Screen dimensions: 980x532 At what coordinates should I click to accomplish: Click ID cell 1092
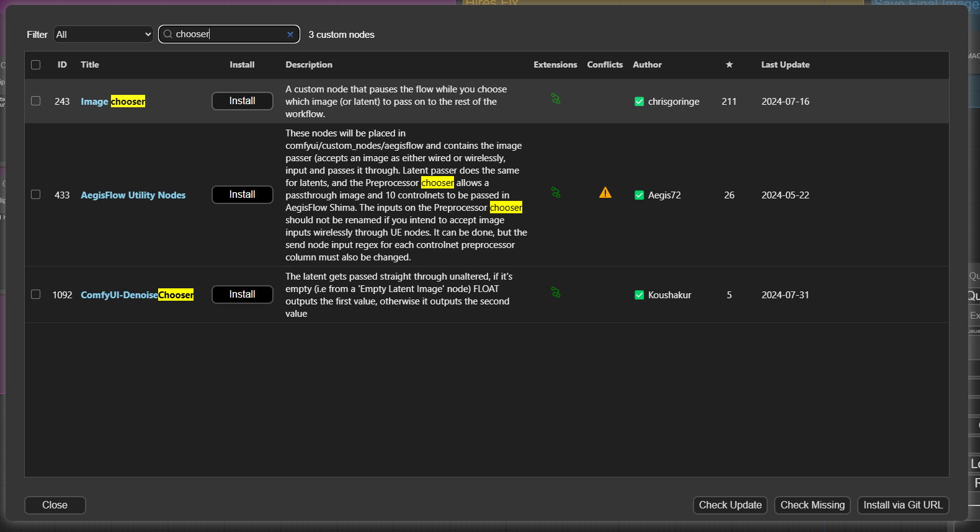pos(62,295)
